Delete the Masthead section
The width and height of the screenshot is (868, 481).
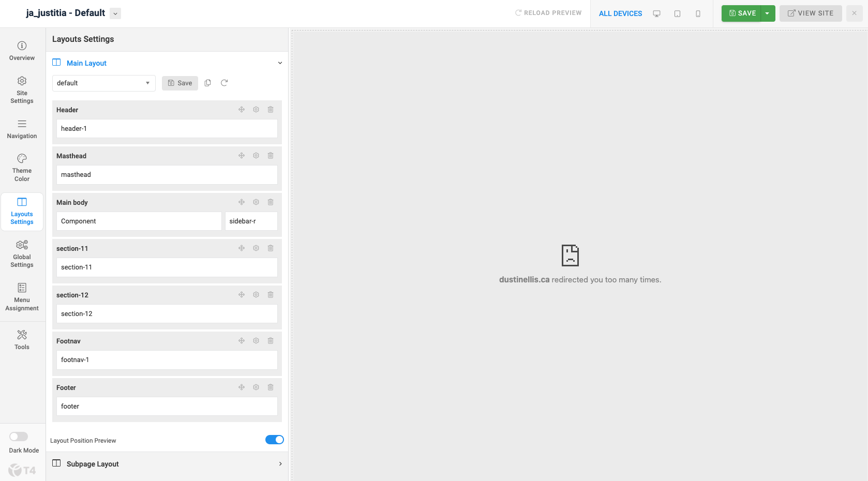click(x=271, y=156)
